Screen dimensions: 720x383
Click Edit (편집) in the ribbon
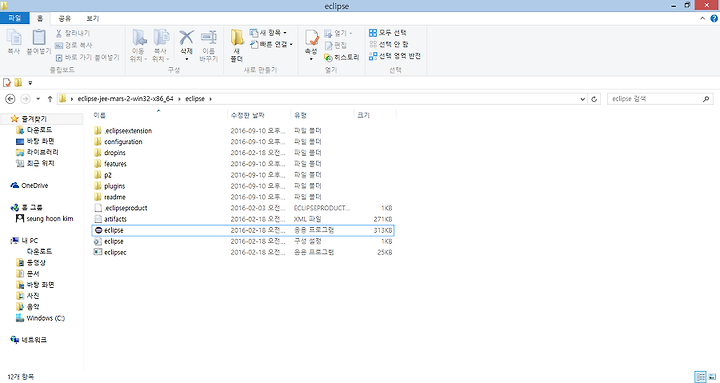pyautogui.click(x=336, y=45)
